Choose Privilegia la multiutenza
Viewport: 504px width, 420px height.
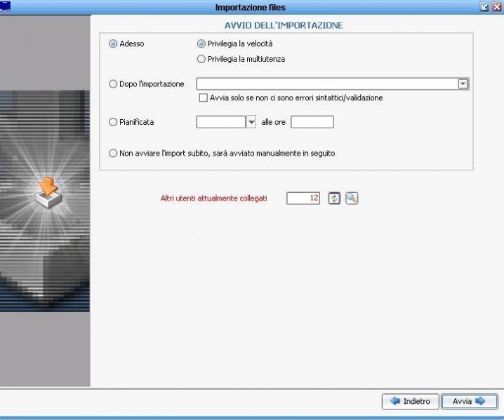pos(202,59)
